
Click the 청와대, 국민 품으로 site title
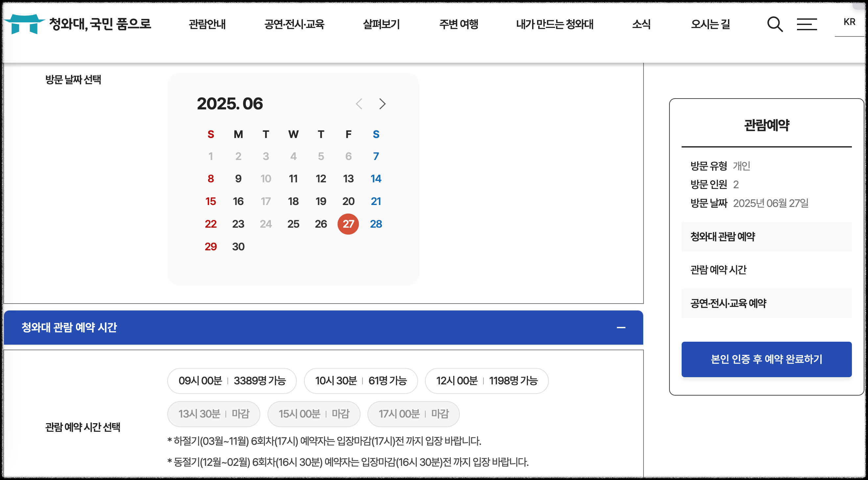tap(100, 24)
